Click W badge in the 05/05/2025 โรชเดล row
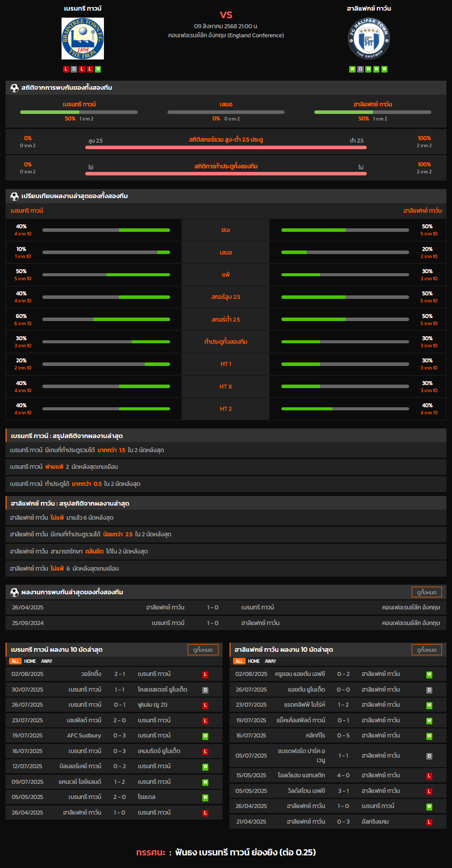The width and height of the screenshot is (452, 868). [205, 797]
